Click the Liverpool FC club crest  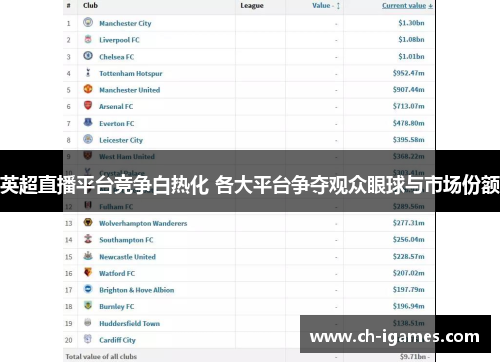[88, 39]
